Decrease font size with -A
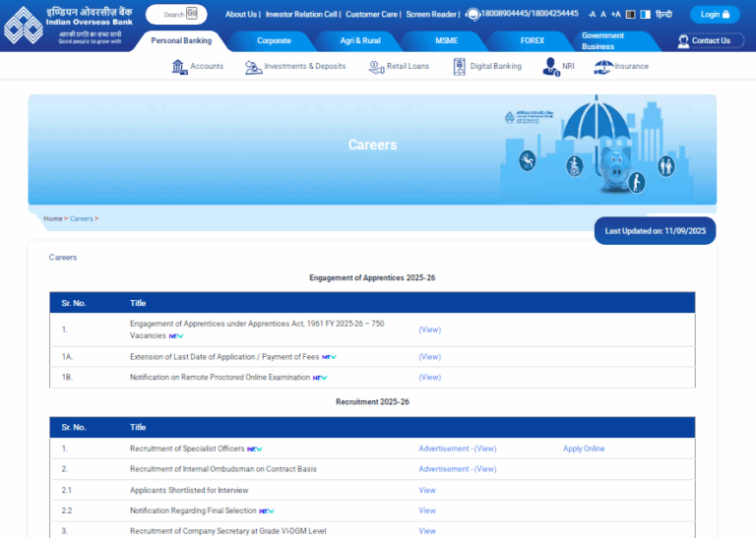Image resolution: width=756 pixels, height=538 pixels. pyautogui.click(x=592, y=15)
